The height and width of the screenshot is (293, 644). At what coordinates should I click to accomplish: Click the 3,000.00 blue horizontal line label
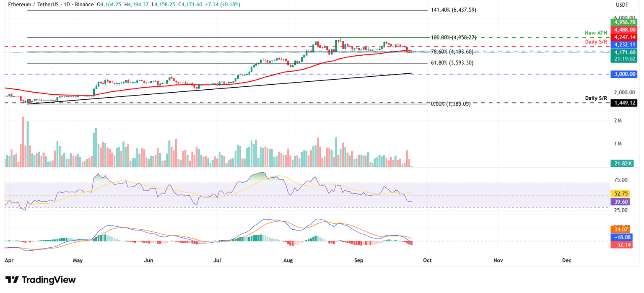coord(623,74)
